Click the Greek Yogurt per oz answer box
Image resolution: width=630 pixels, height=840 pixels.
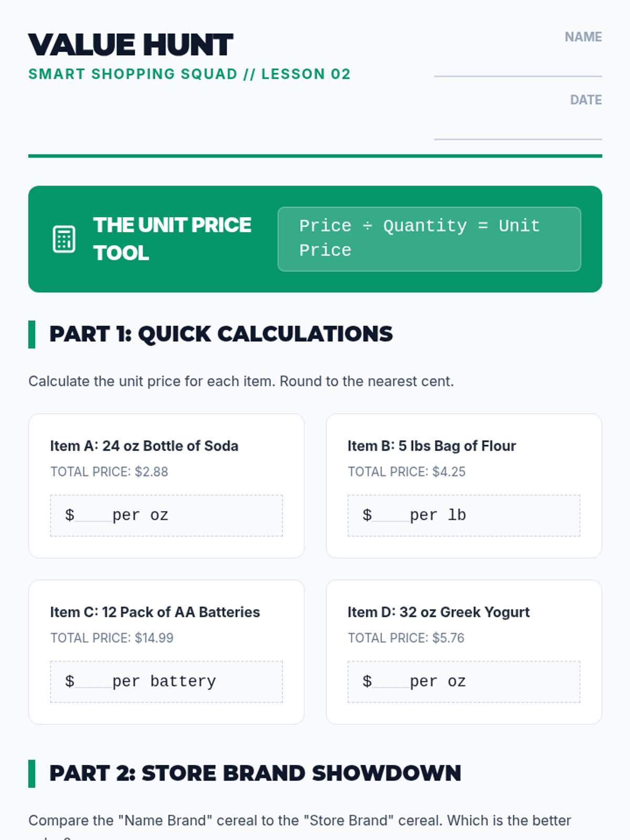coord(464,681)
